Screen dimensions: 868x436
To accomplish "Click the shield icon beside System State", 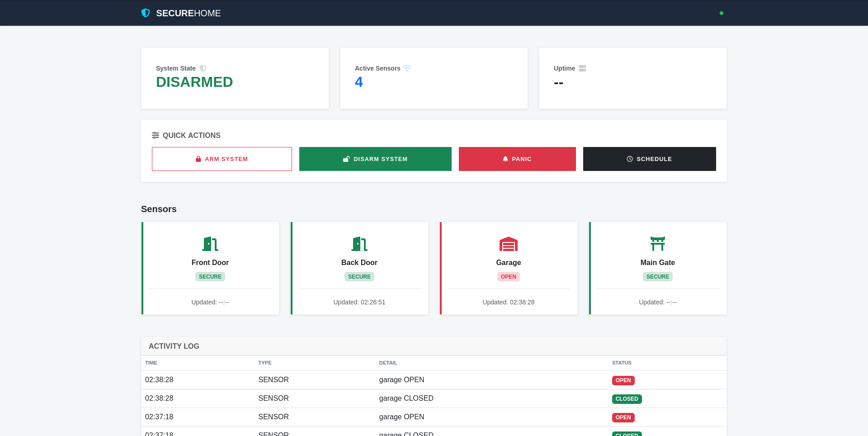I will [x=203, y=68].
